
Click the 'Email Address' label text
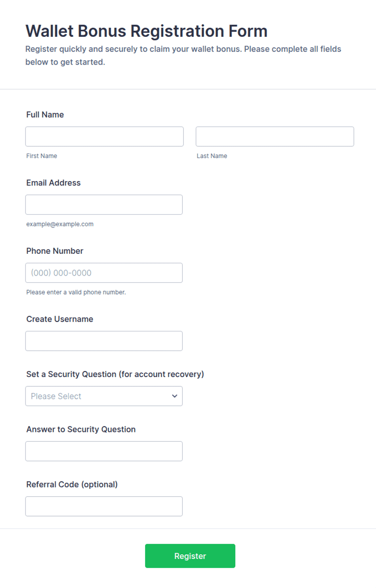pos(53,183)
